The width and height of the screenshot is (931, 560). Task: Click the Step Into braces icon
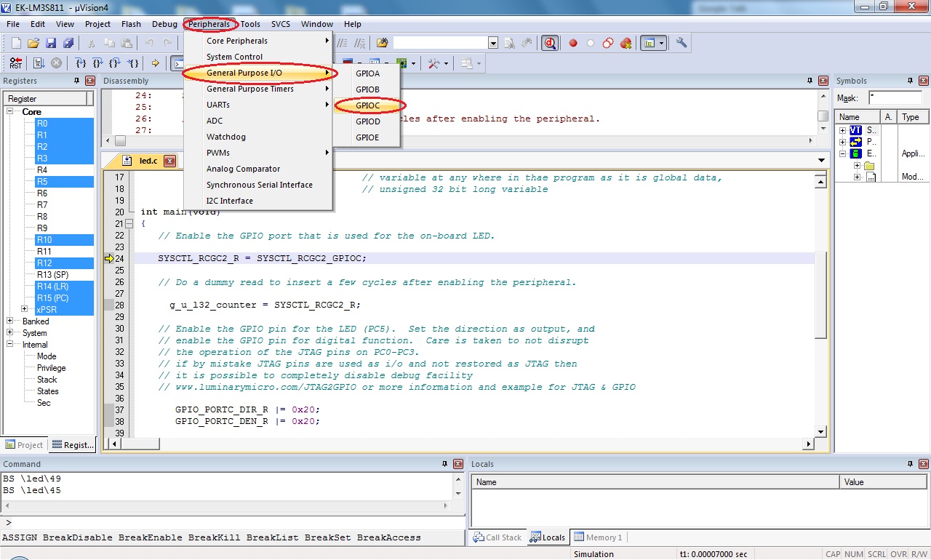(x=81, y=63)
